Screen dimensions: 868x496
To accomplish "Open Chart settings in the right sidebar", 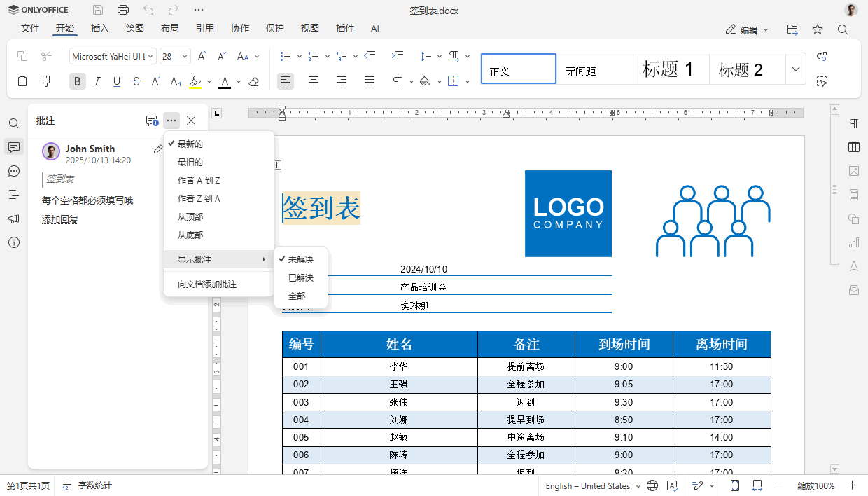I will [x=854, y=242].
